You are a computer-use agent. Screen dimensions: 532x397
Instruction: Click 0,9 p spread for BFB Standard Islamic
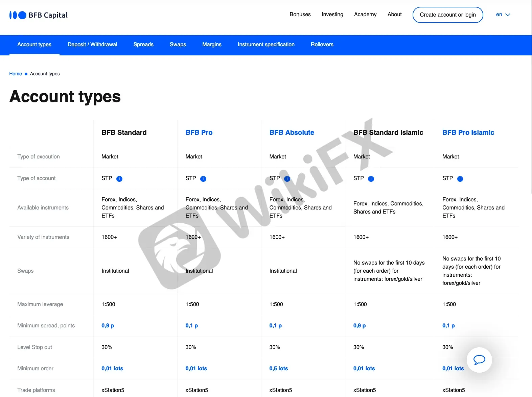[x=360, y=326]
